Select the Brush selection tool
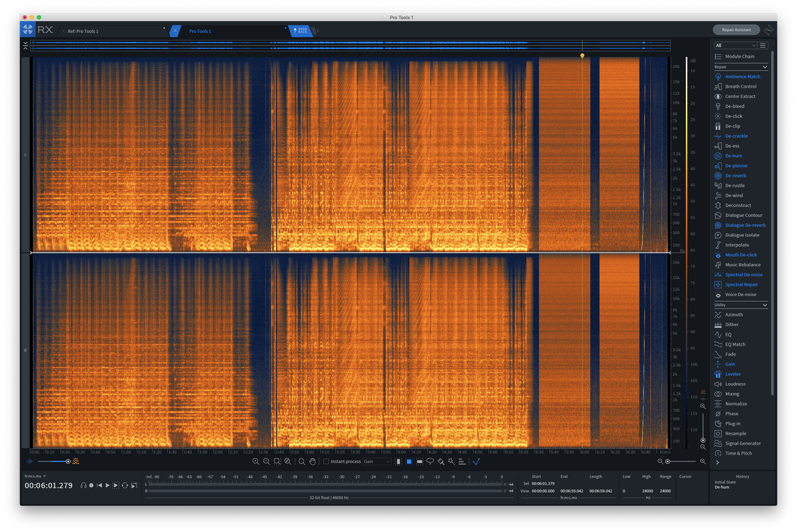Image resolution: width=797 pixels, height=532 pixels. tap(441, 462)
